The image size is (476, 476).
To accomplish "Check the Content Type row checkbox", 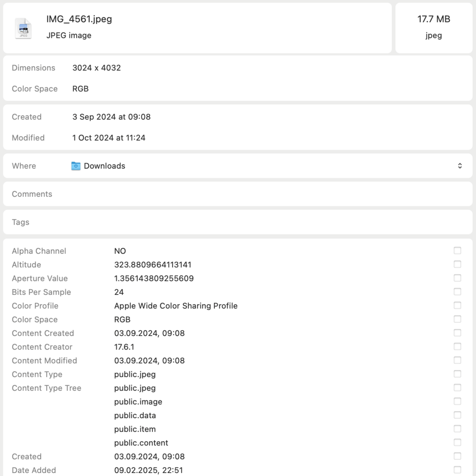I will pyautogui.click(x=457, y=374).
